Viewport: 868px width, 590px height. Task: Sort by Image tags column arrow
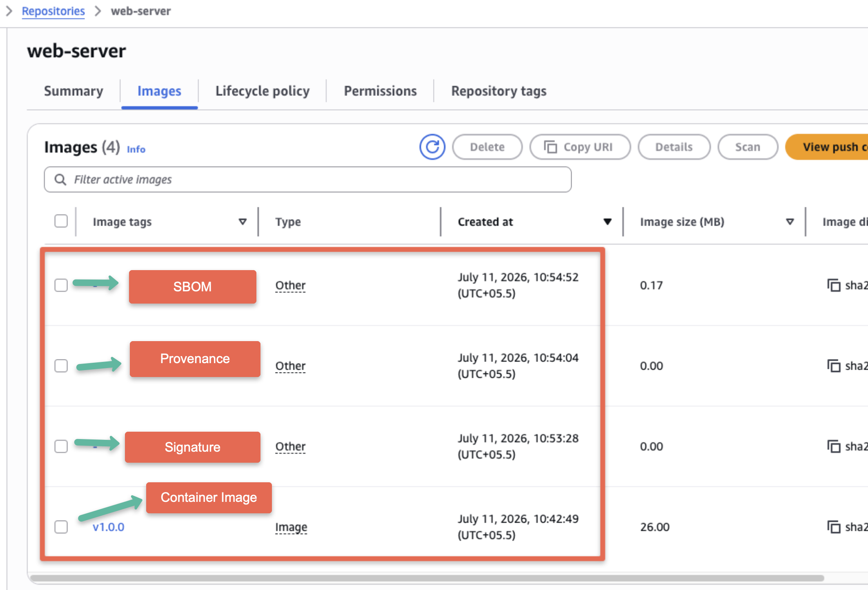(243, 222)
